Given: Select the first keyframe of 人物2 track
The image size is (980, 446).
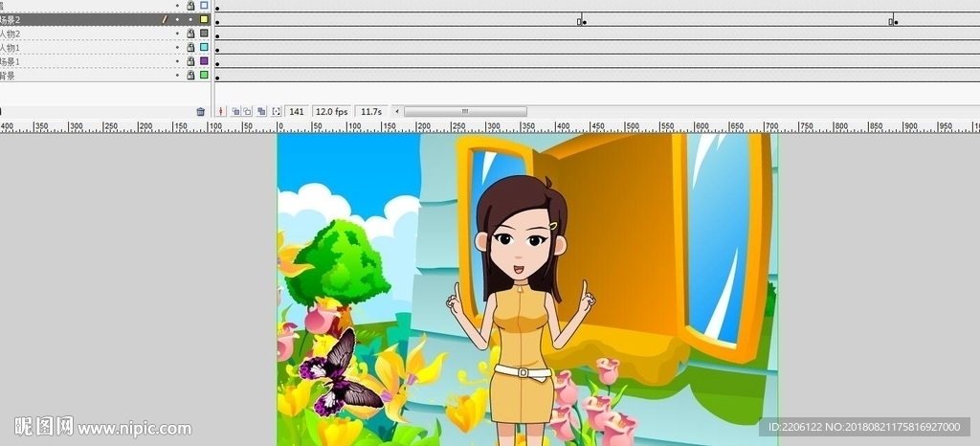Looking at the screenshot, I should [x=217, y=36].
